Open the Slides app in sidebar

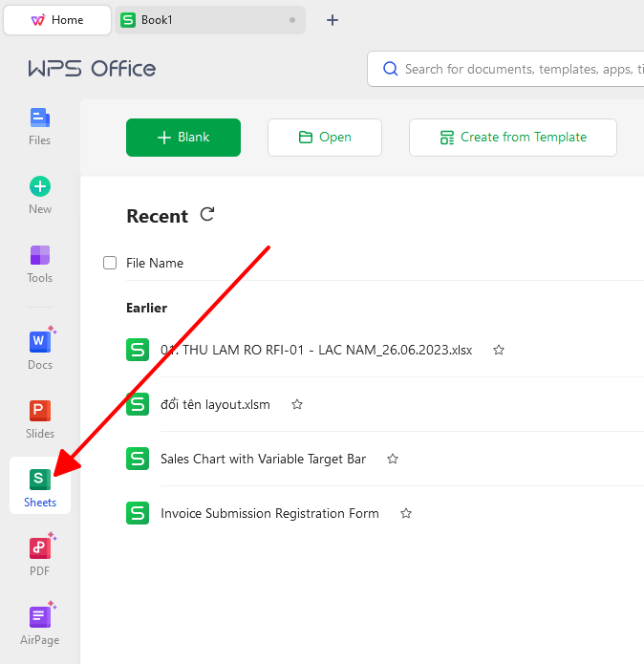pyautogui.click(x=40, y=419)
